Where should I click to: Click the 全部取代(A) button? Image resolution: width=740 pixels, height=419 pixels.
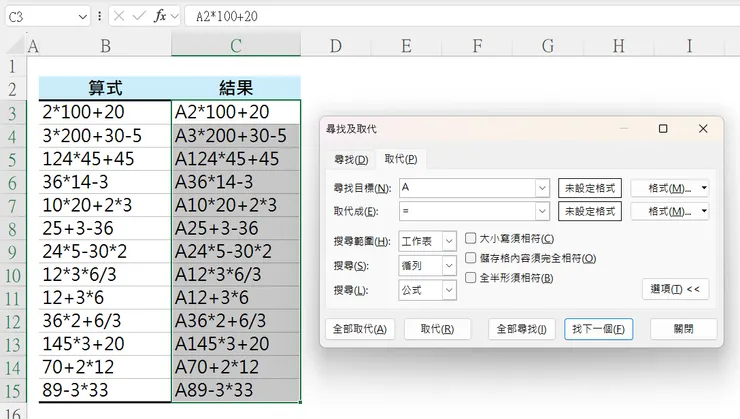point(360,329)
